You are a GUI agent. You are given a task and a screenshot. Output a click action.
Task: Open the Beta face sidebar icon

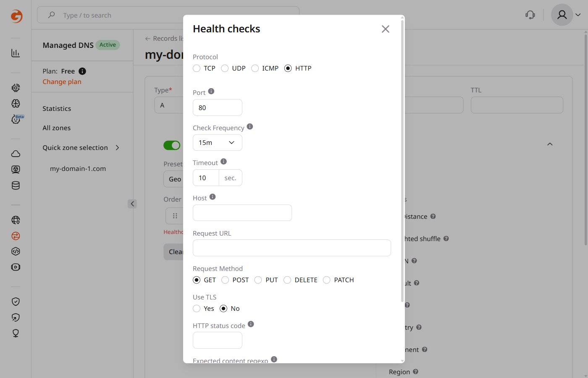click(16, 120)
